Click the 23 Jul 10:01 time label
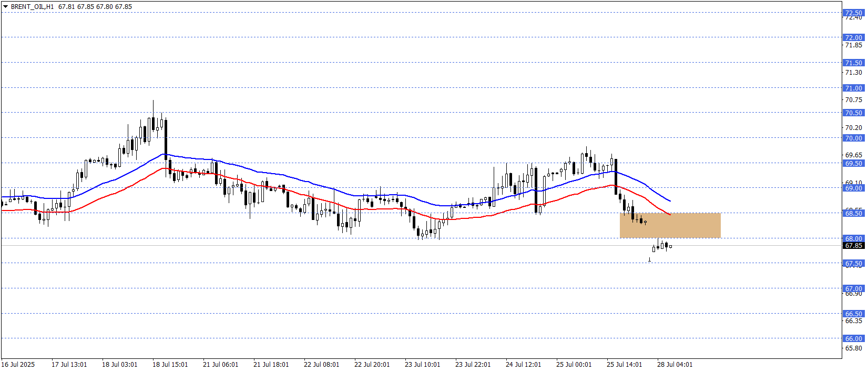This screenshot has height=371, width=868. pos(422,364)
